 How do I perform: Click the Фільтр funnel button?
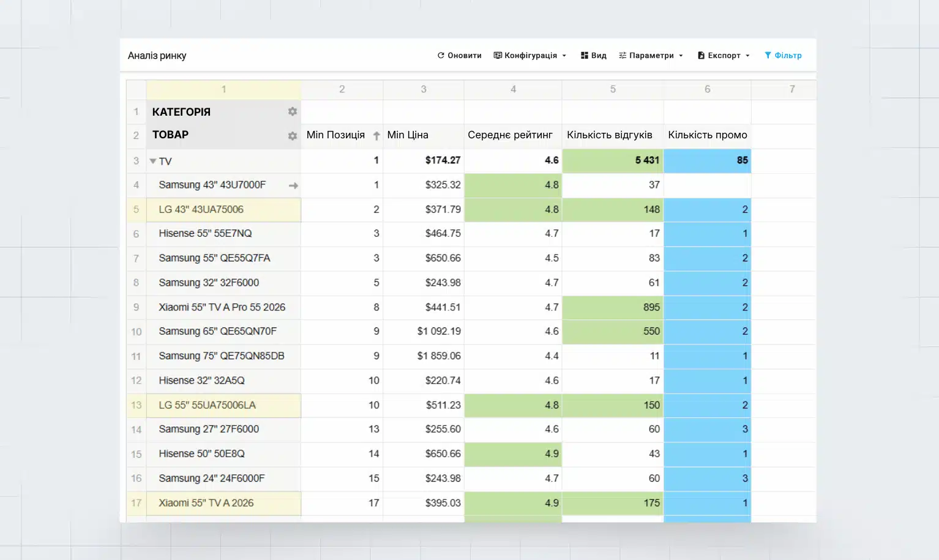coord(783,56)
